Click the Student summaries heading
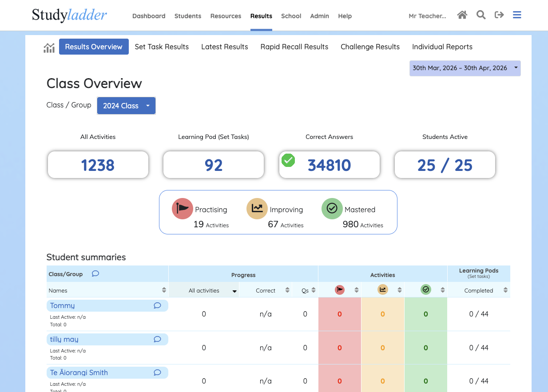 tap(86, 257)
